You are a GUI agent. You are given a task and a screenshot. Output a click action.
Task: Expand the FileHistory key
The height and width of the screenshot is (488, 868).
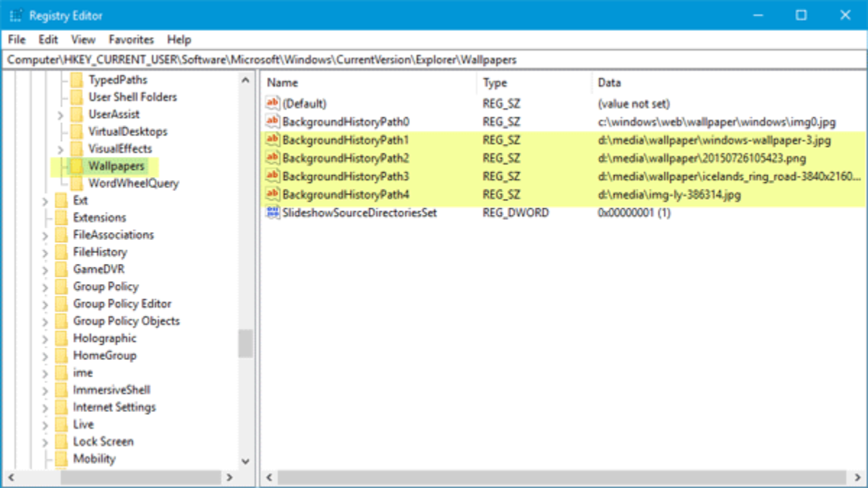[x=45, y=252]
